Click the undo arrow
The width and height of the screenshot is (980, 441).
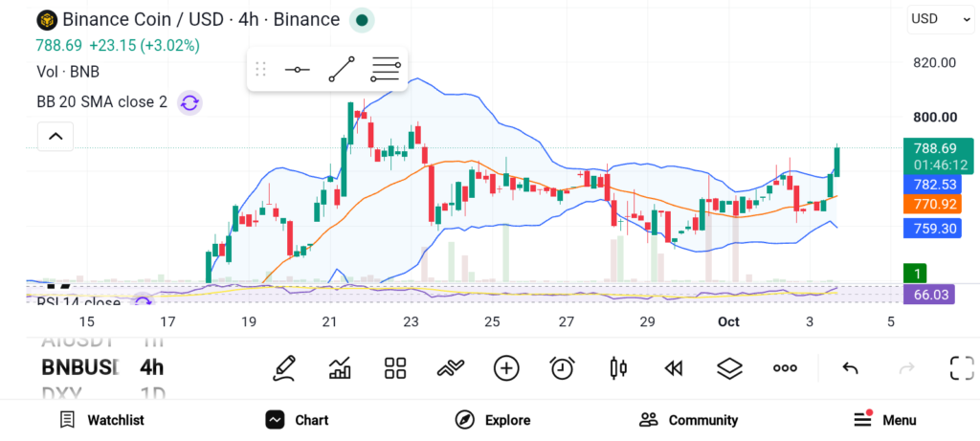pyautogui.click(x=850, y=368)
